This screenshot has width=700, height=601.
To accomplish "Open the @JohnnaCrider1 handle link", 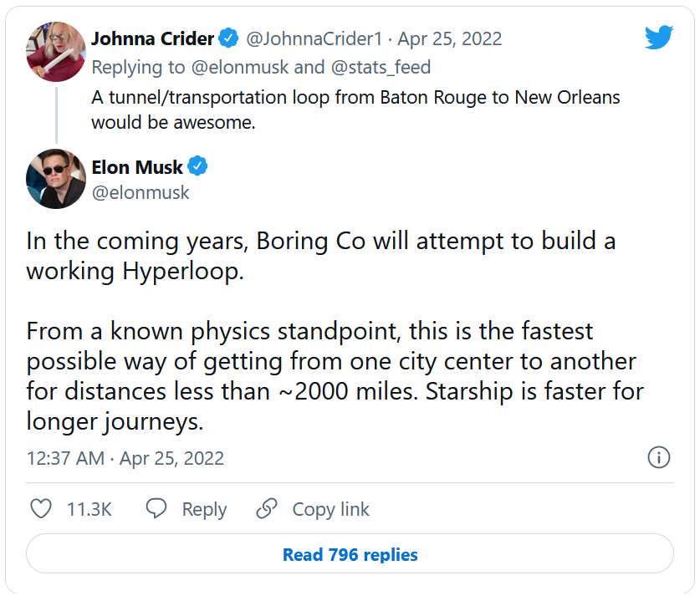I will pyautogui.click(x=316, y=38).
